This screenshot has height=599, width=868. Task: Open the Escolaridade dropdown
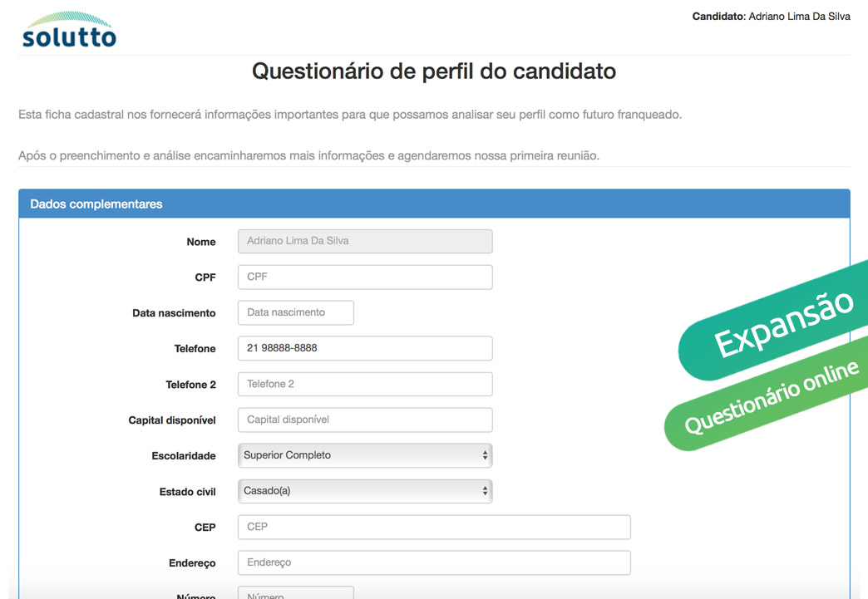pyautogui.click(x=365, y=455)
